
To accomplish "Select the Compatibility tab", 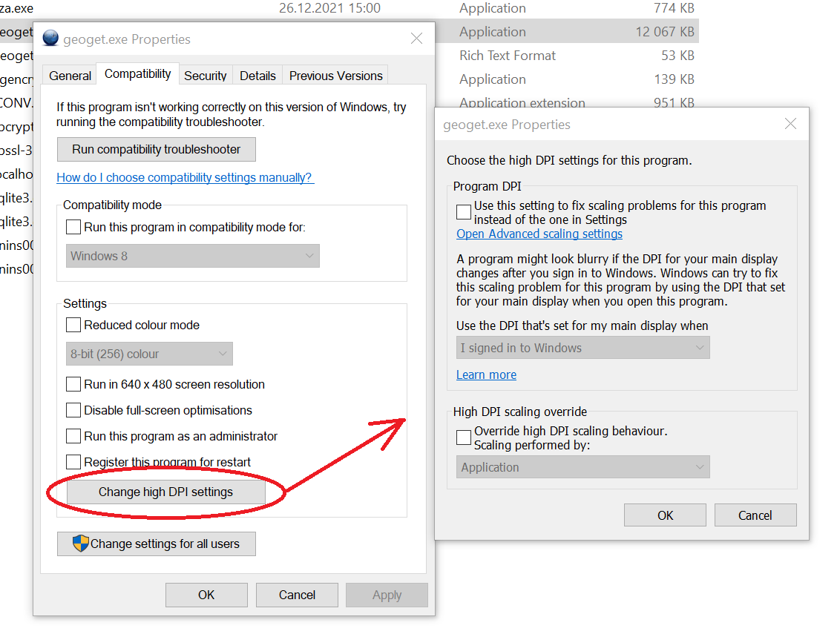I will pos(138,74).
